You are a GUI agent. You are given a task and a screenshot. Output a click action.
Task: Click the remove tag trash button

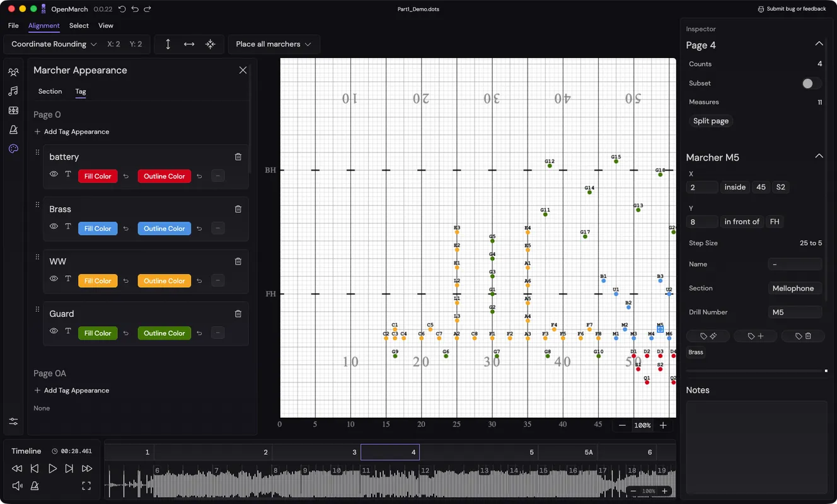tap(803, 336)
